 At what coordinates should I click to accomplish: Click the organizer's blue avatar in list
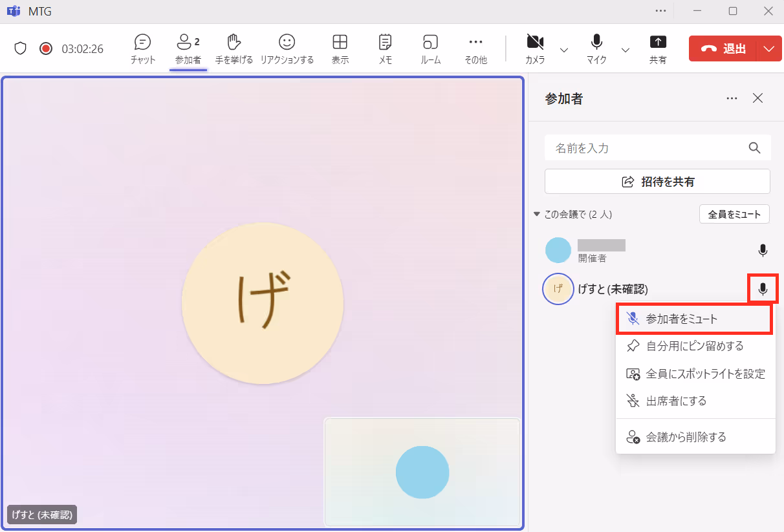pyautogui.click(x=558, y=250)
